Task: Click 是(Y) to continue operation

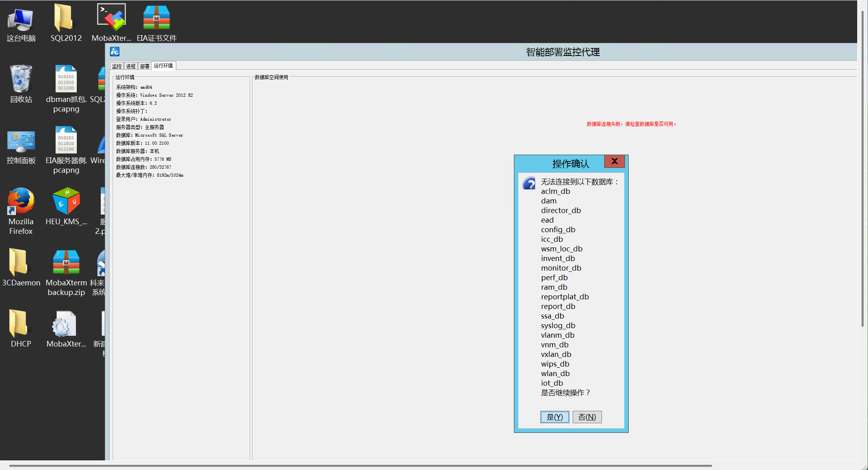Action: click(x=555, y=417)
